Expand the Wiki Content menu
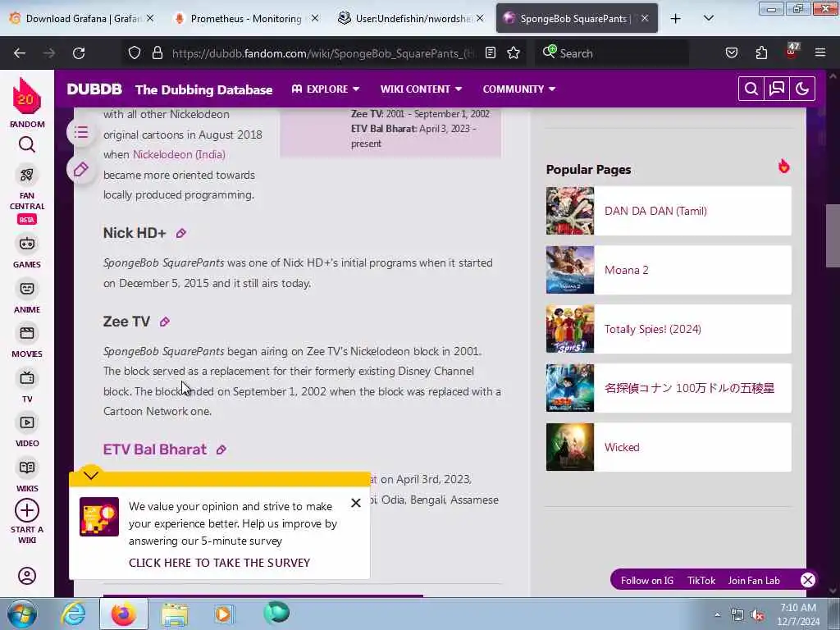Viewport: 840px width, 630px height. [x=421, y=89]
